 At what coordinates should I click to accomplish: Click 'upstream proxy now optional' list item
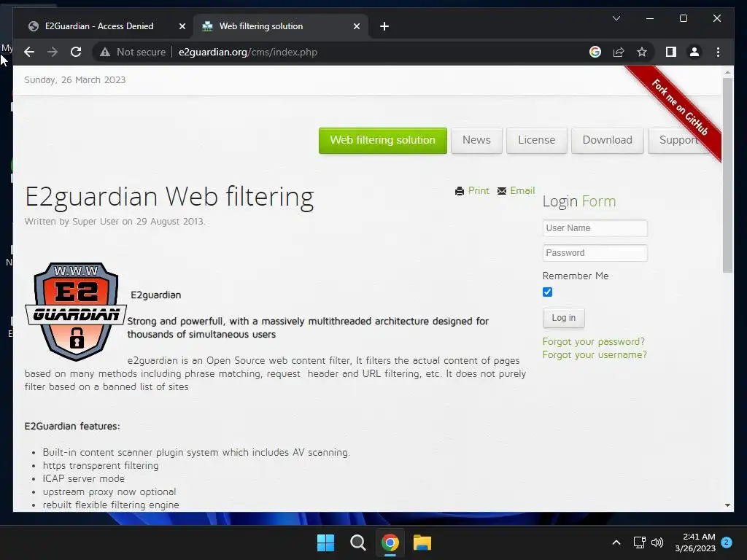point(109,492)
